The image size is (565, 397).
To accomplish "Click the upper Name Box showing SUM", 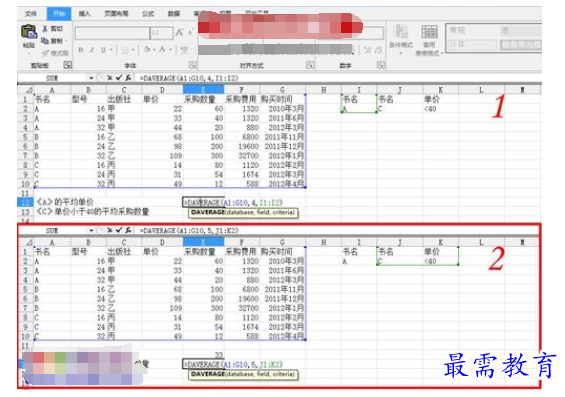I will tap(52, 78).
